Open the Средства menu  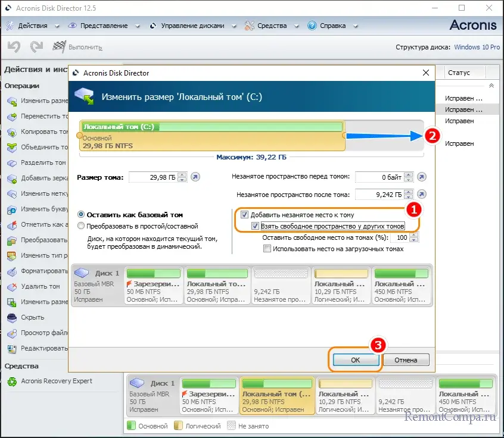(272, 26)
